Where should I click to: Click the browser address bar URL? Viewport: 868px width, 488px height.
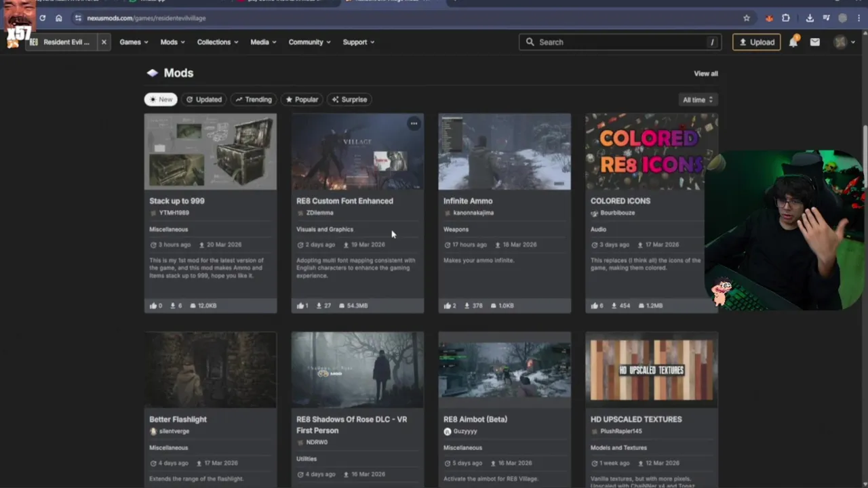tap(146, 18)
